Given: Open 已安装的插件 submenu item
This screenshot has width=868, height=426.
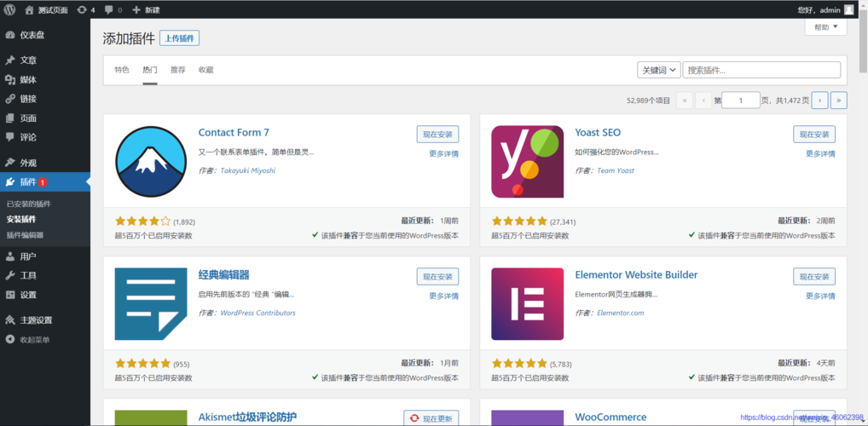Looking at the screenshot, I should coord(29,204).
